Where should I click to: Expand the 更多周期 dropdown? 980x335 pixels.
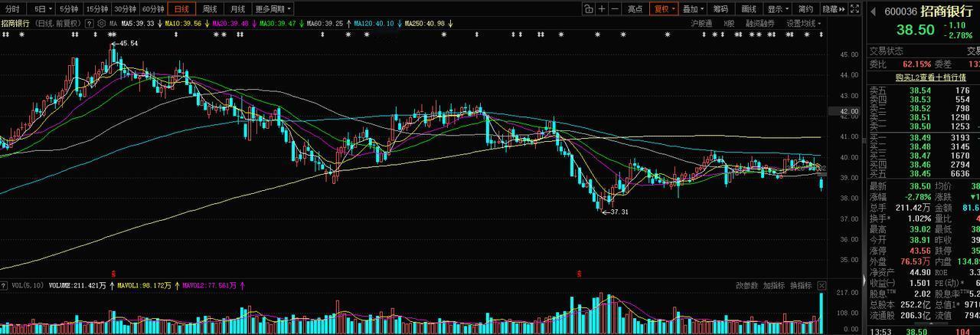coord(273,9)
